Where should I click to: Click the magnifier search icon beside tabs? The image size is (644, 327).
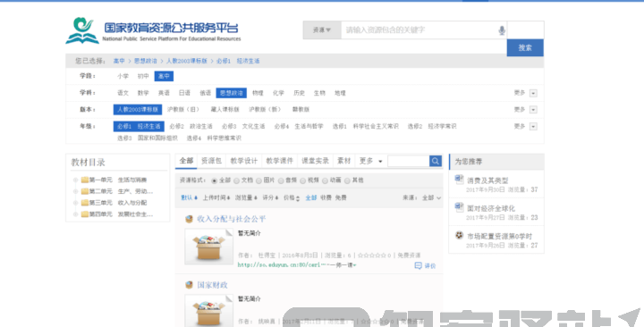pyautogui.click(x=436, y=161)
